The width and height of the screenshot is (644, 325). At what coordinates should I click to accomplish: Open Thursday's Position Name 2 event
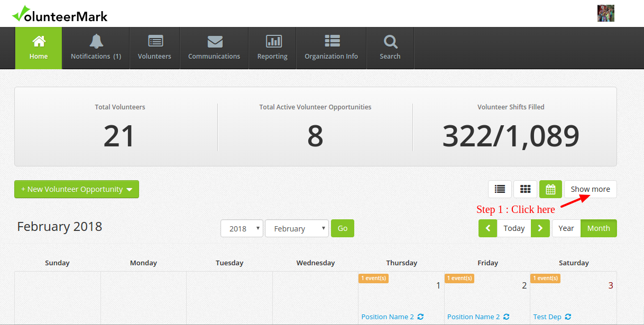[388, 317]
